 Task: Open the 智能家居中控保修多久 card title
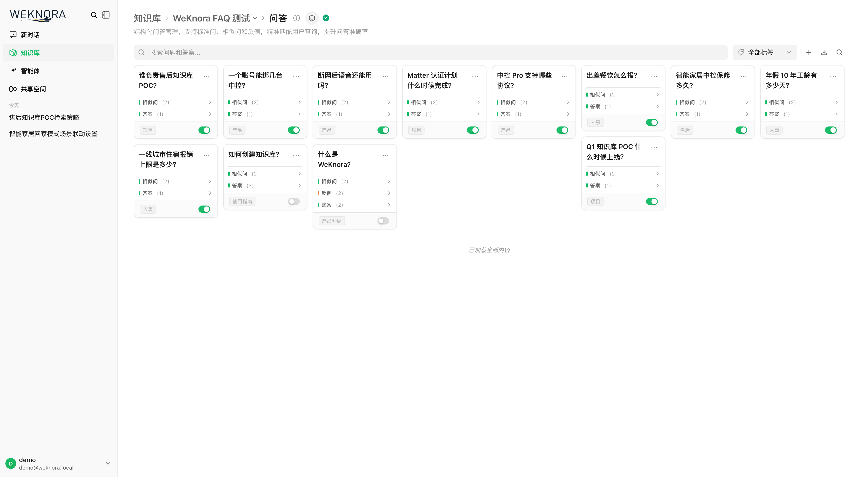pos(703,80)
